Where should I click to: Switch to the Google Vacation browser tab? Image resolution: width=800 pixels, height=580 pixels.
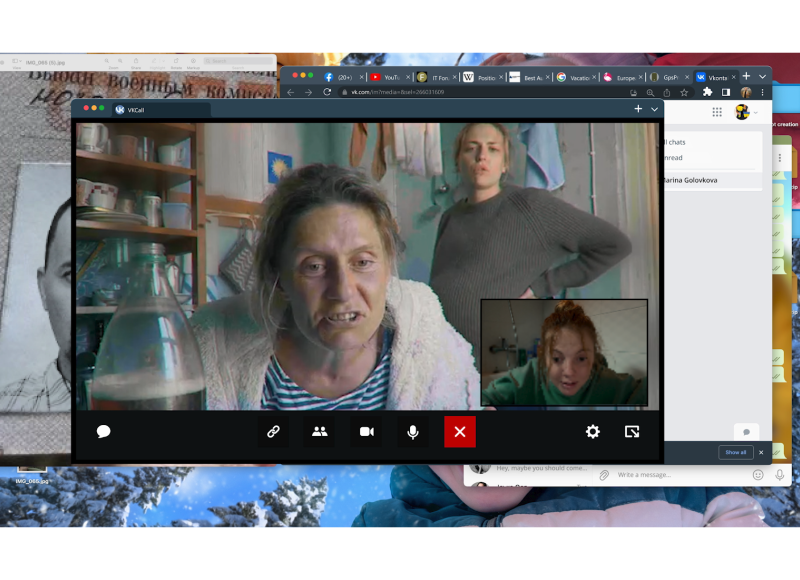[x=576, y=78]
